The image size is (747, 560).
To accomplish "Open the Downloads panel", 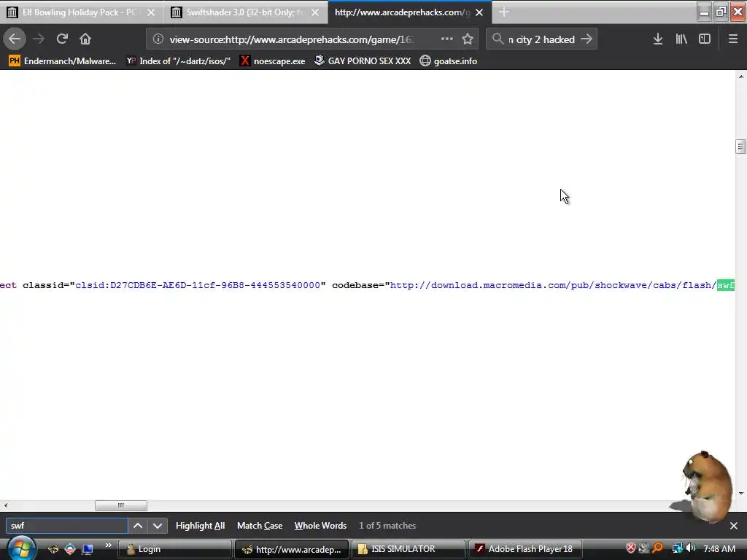I will click(658, 39).
